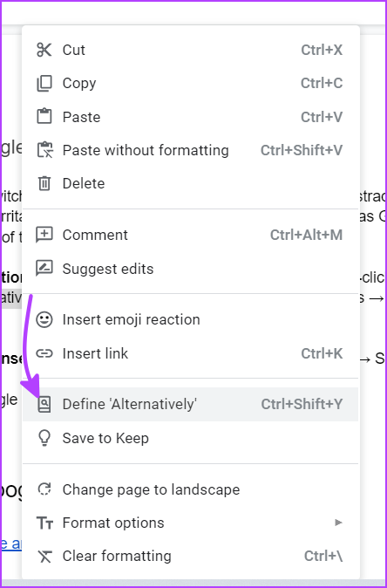Screen dimensions: 387x588
Task: Choose Change page to landscape
Action: pos(190,489)
